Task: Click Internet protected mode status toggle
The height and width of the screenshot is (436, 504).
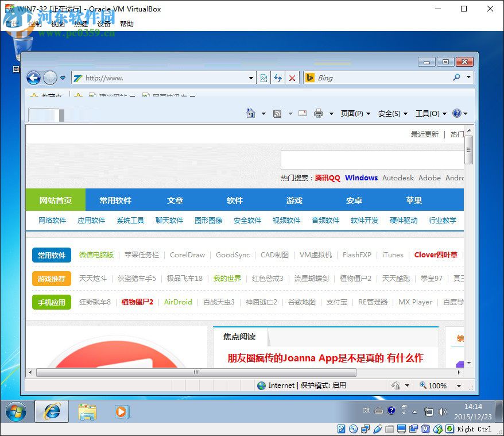Action: [x=301, y=385]
